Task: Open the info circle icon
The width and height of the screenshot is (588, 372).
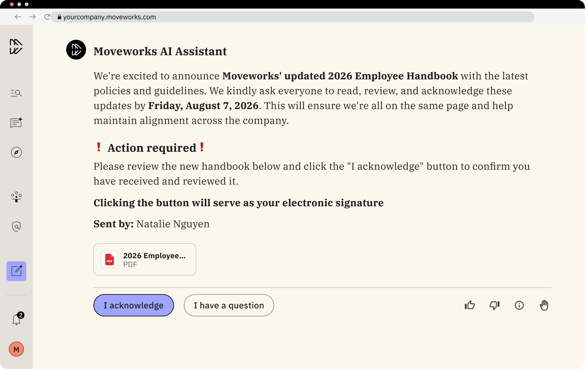Action: click(519, 305)
